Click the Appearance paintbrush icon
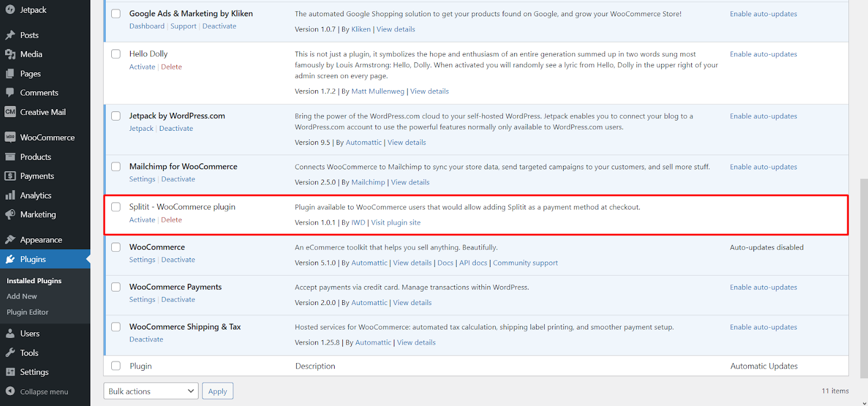The image size is (868, 406). [x=10, y=240]
